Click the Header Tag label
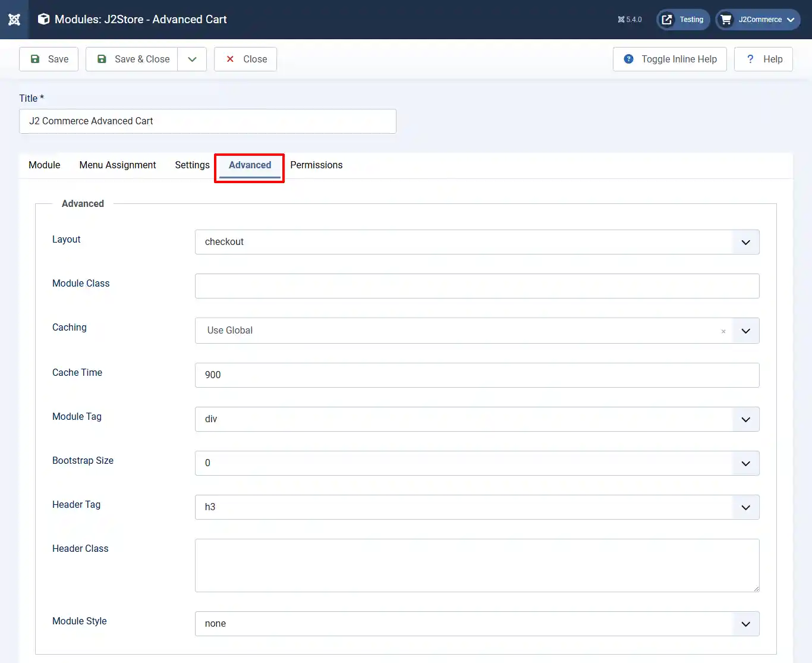 (x=76, y=504)
